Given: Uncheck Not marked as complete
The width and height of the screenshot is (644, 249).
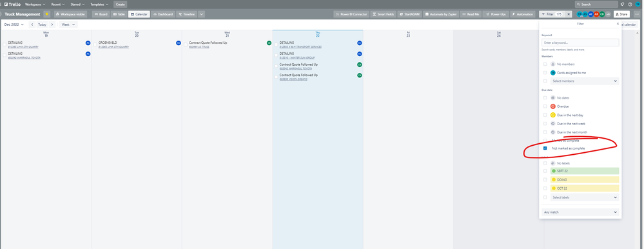Looking at the screenshot, I should tap(545, 148).
